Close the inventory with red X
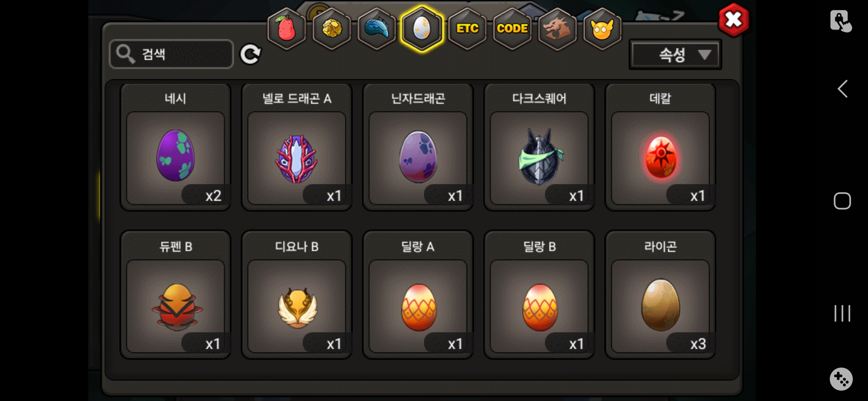This screenshot has width=868, height=401. point(733,20)
